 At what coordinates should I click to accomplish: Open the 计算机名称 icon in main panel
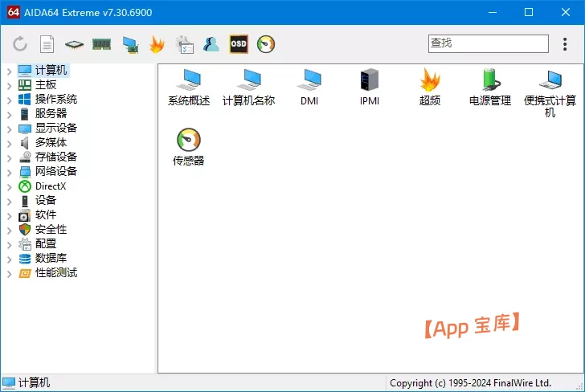[x=249, y=88]
